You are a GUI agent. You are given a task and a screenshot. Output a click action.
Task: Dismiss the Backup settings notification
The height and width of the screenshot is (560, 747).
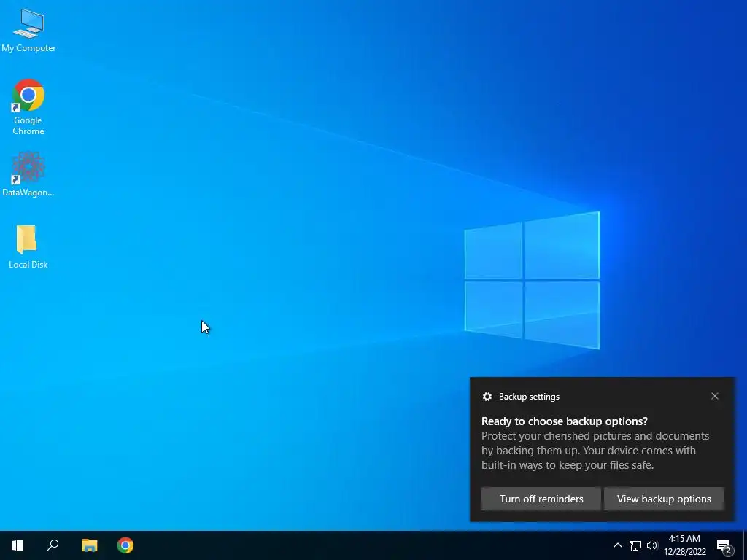(715, 396)
